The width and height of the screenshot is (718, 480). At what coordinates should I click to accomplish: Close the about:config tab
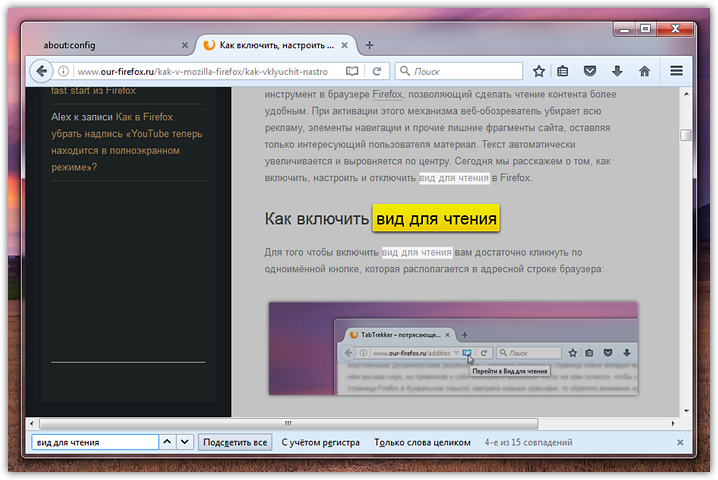185,45
